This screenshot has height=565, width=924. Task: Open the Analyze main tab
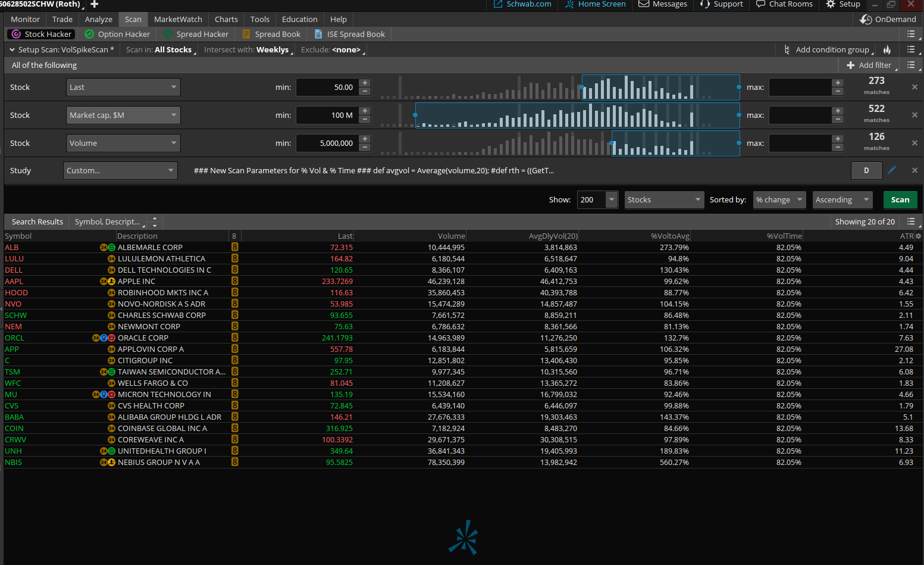99,20
